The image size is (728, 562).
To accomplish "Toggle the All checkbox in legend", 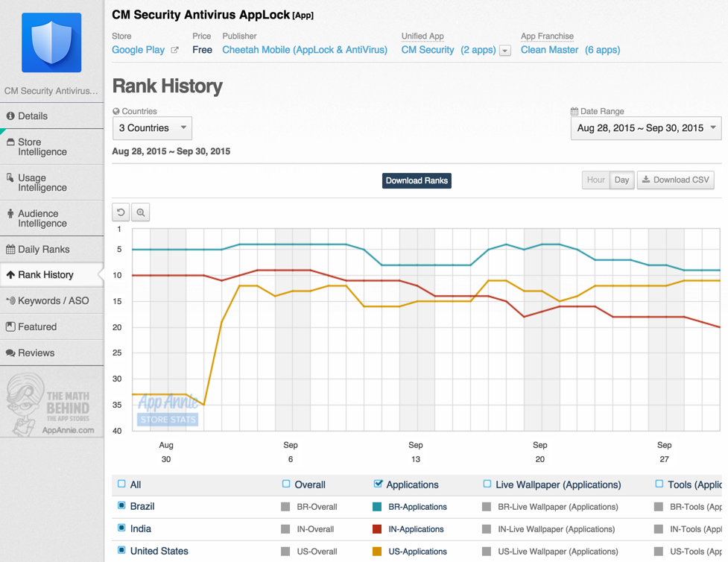I will tap(121, 484).
